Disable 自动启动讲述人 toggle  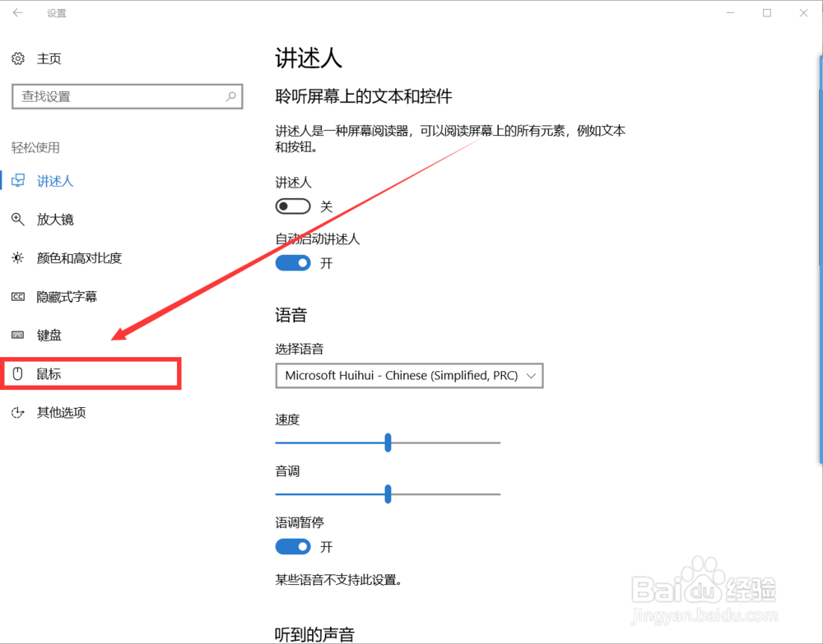coord(292,263)
